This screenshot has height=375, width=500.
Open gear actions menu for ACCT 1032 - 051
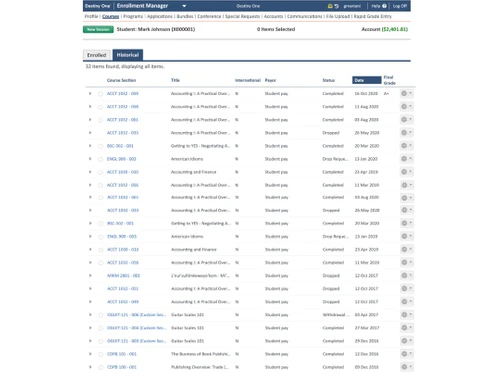(x=407, y=289)
